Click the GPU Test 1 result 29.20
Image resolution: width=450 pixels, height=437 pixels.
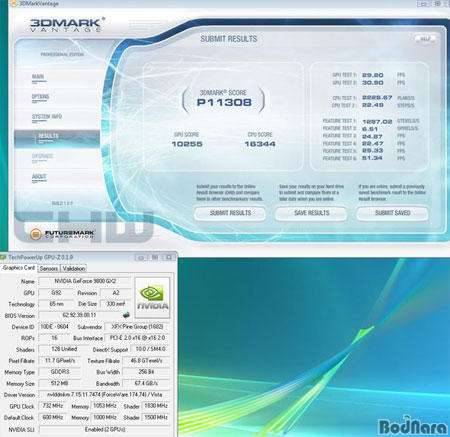tap(373, 75)
